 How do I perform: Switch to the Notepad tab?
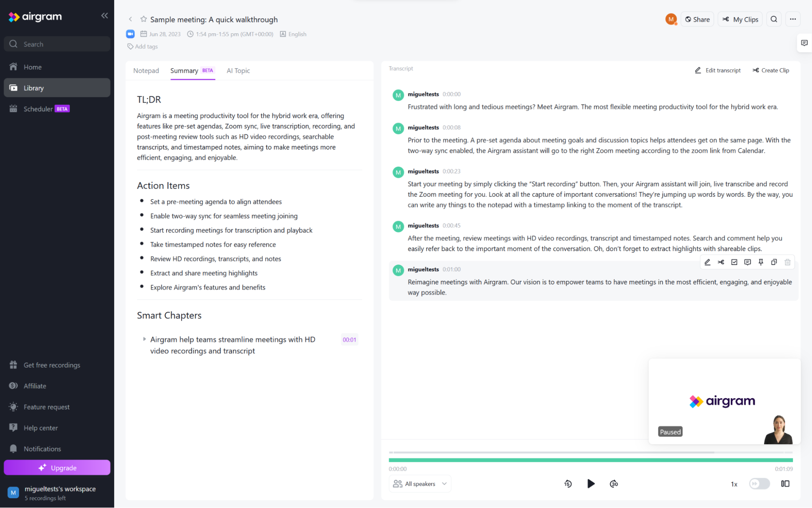click(x=146, y=71)
